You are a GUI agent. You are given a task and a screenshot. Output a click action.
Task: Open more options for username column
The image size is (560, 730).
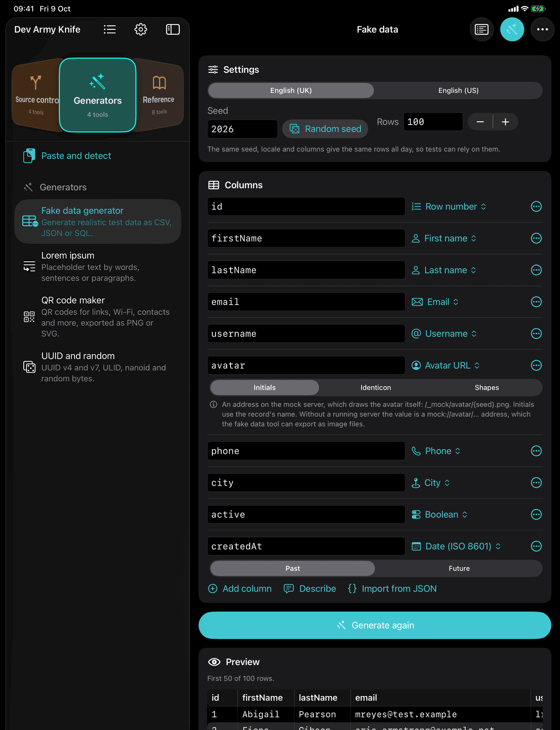pos(536,333)
